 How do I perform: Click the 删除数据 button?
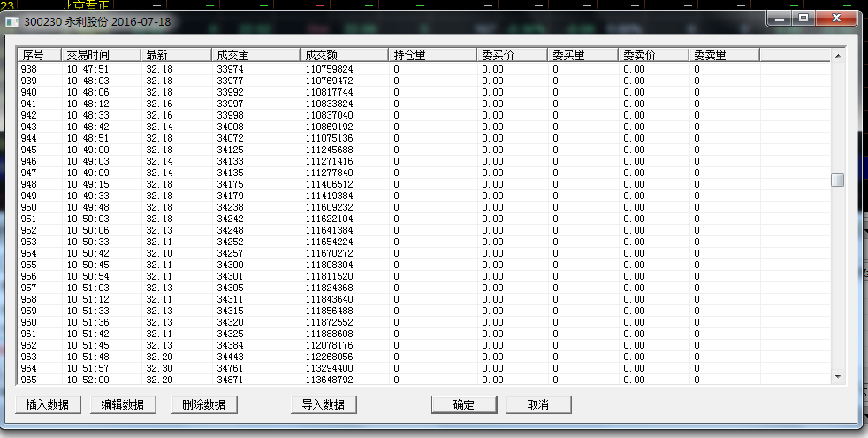203,404
